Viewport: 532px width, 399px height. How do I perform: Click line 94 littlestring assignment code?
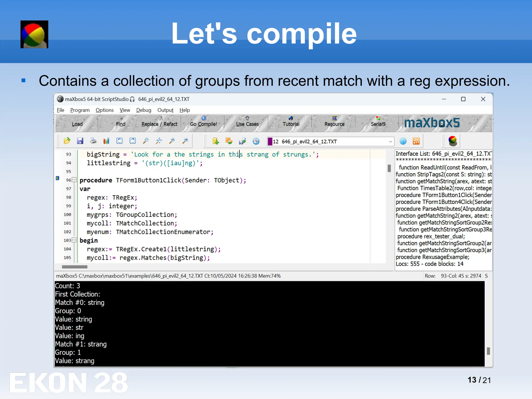[144, 163]
